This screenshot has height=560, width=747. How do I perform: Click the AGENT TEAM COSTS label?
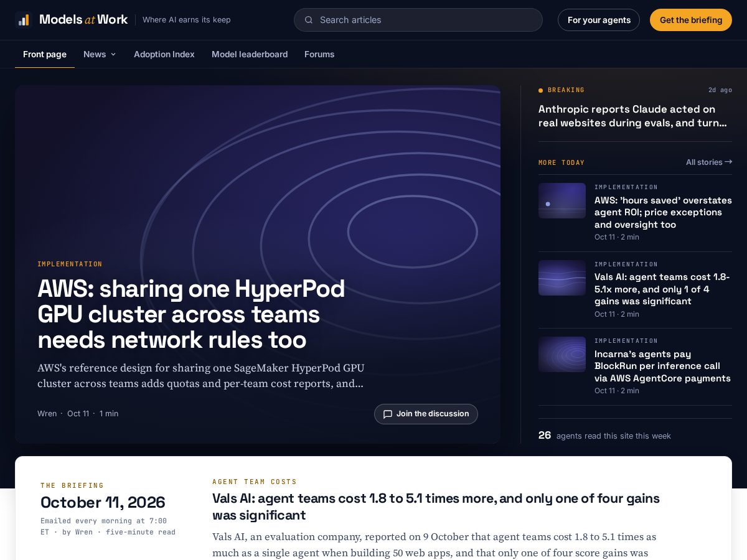255,482
